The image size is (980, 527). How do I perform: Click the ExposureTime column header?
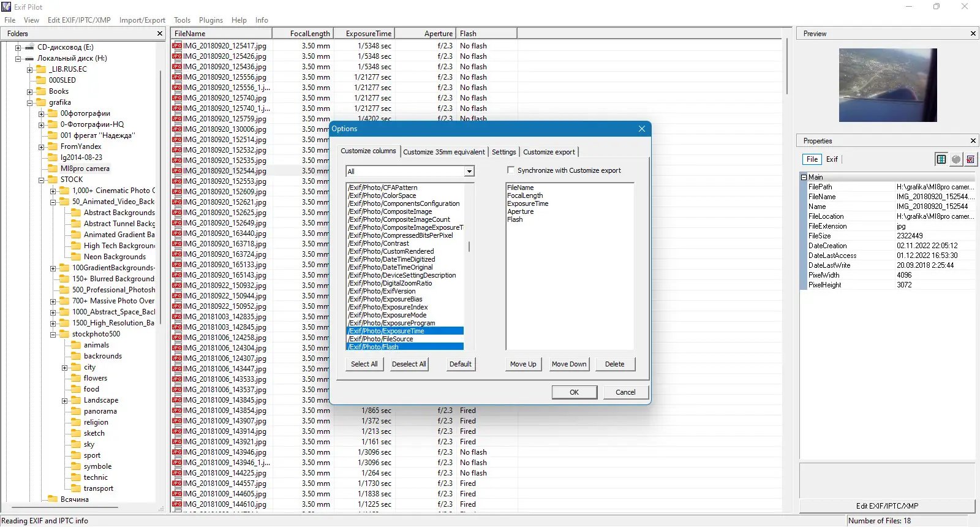click(x=364, y=34)
